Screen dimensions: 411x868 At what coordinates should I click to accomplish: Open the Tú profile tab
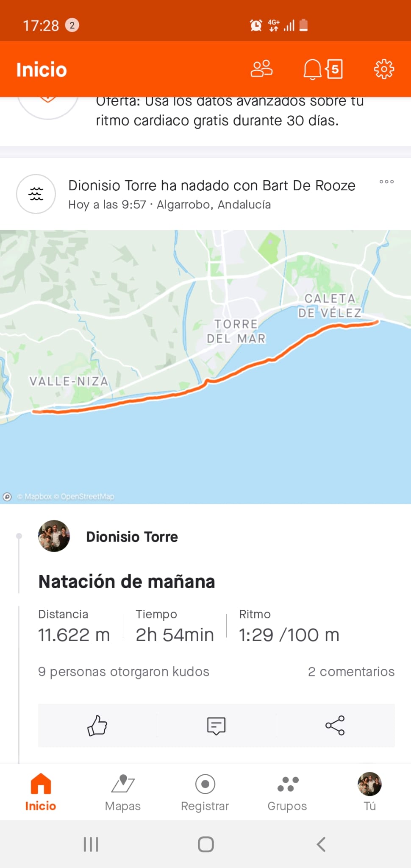point(369,792)
